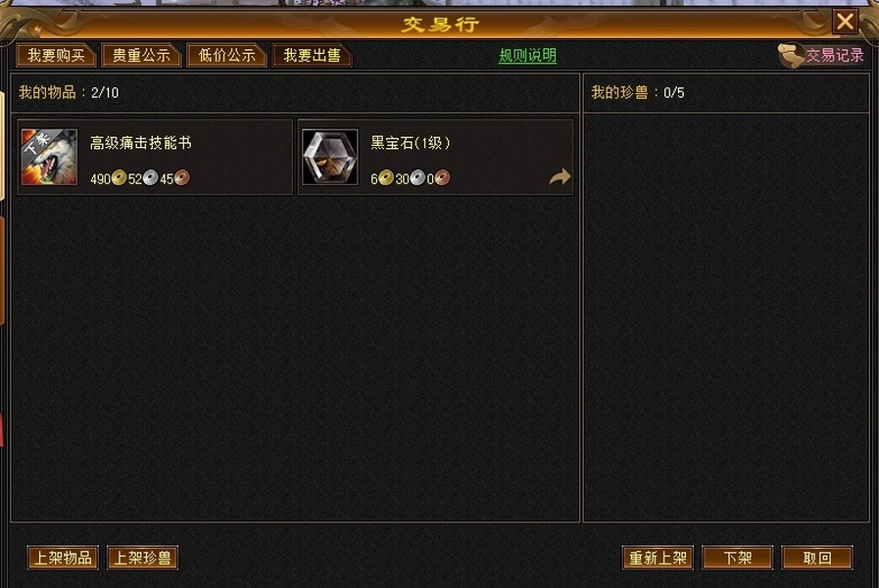Click the 上架物品 button
The height and width of the screenshot is (588, 879).
click(x=63, y=558)
